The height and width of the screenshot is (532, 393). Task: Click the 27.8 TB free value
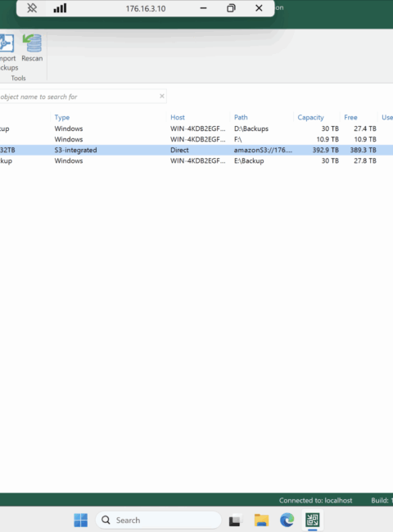[365, 160]
